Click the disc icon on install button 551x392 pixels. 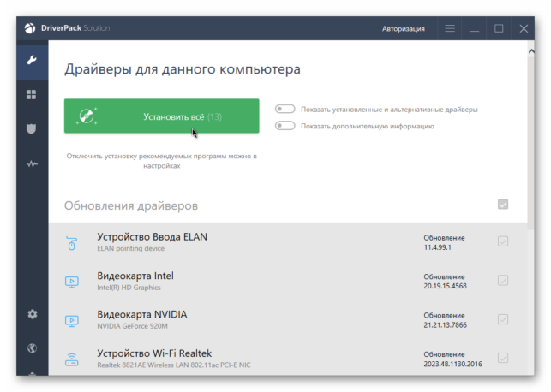click(x=87, y=116)
